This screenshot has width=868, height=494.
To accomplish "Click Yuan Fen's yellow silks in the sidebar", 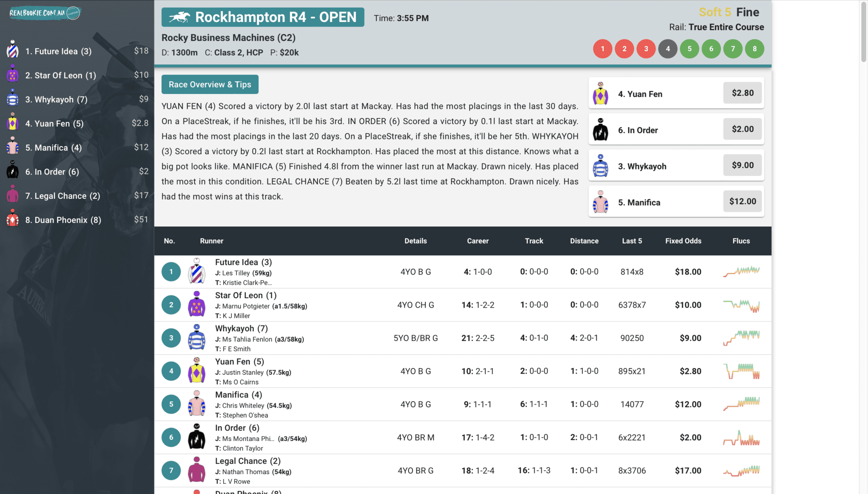I will (x=13, y=122).
